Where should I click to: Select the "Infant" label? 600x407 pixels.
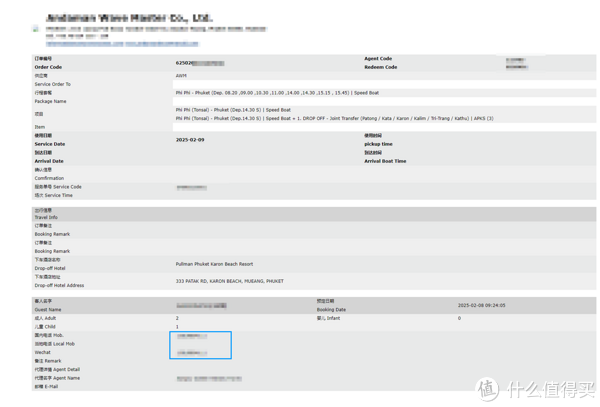[x=333, y=318]
